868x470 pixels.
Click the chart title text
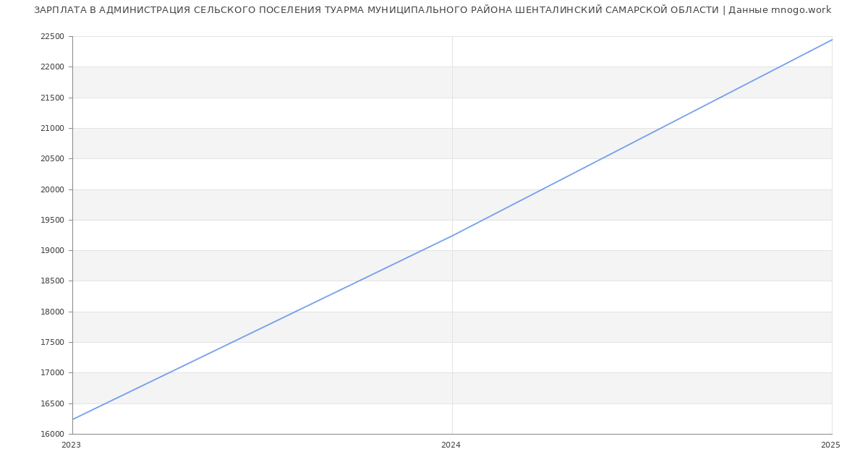click(x=433, y=10)
